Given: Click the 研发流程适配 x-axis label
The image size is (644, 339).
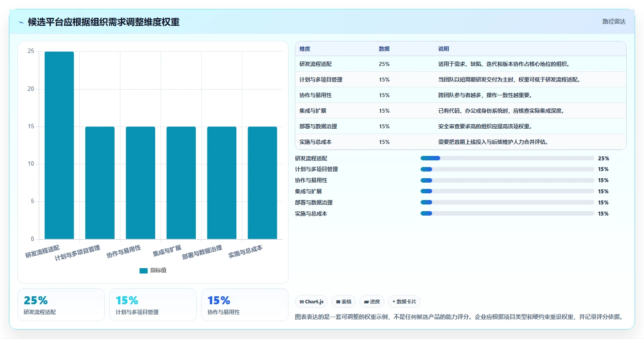Looking at the screenshot, I should 42,251.
